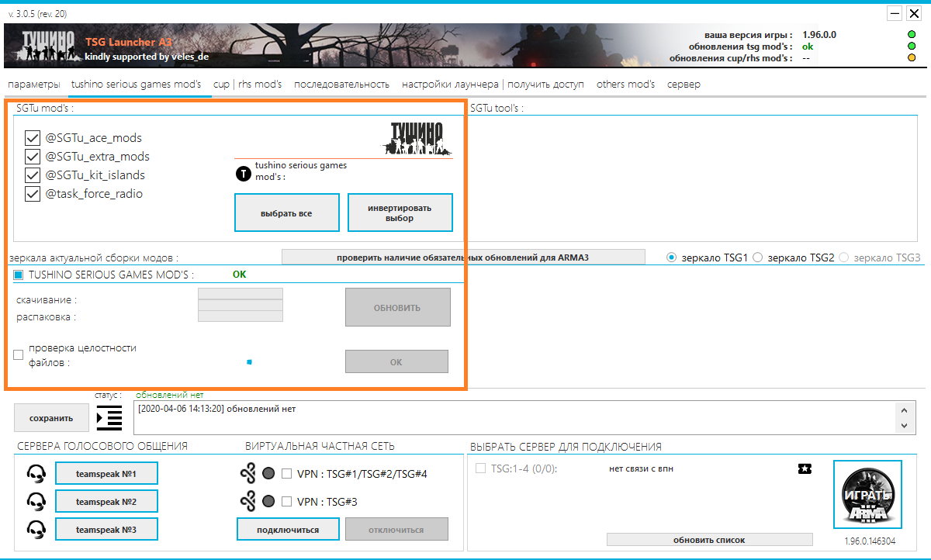Click the сохранить button
Viewport: 931px width, 560px height.
(51, 418)
